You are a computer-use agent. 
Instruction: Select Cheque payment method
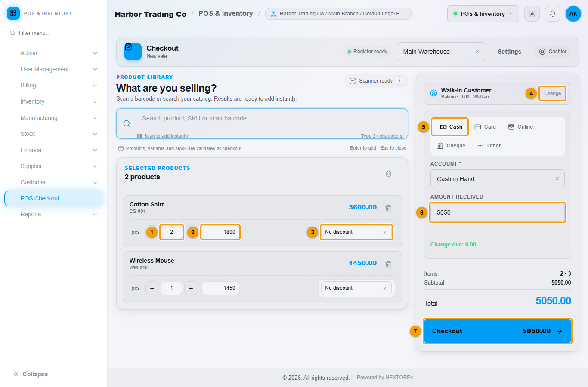point(451,146)
